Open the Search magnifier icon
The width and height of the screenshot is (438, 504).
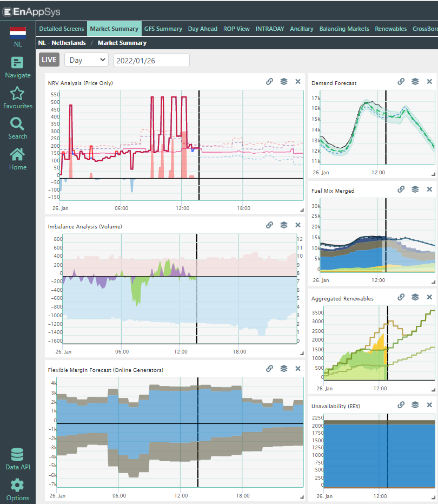click(17, 124)
